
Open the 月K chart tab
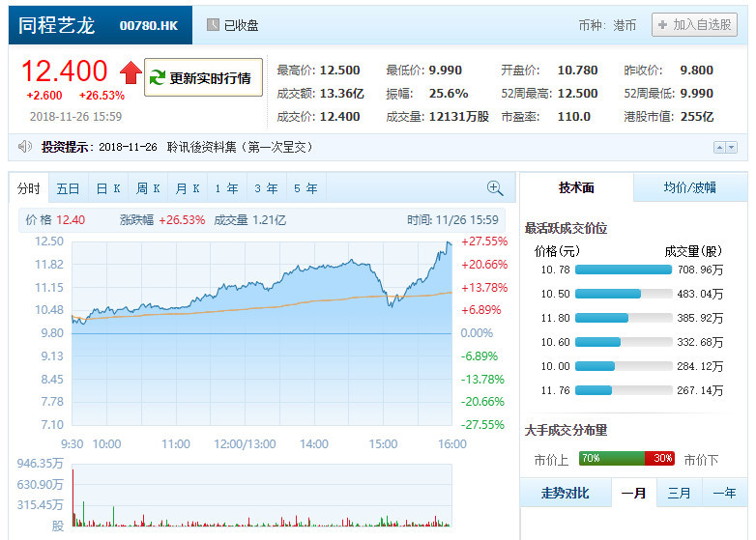point(188,188)
